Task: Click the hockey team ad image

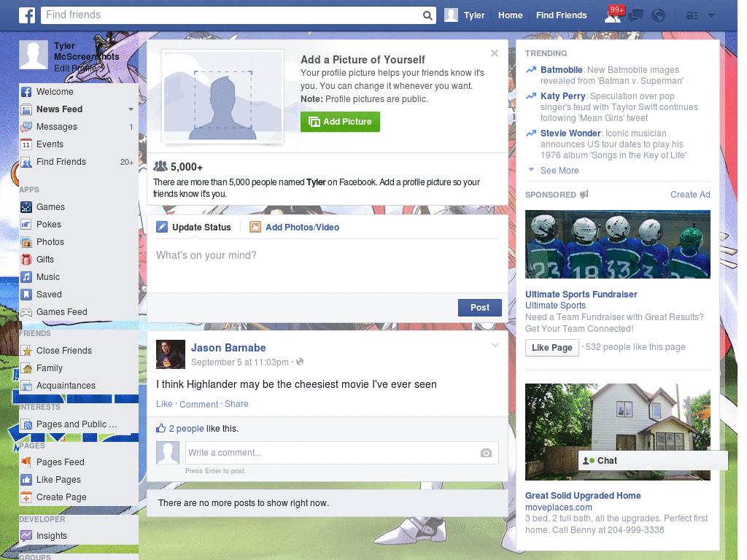Action: click(617, 244)
